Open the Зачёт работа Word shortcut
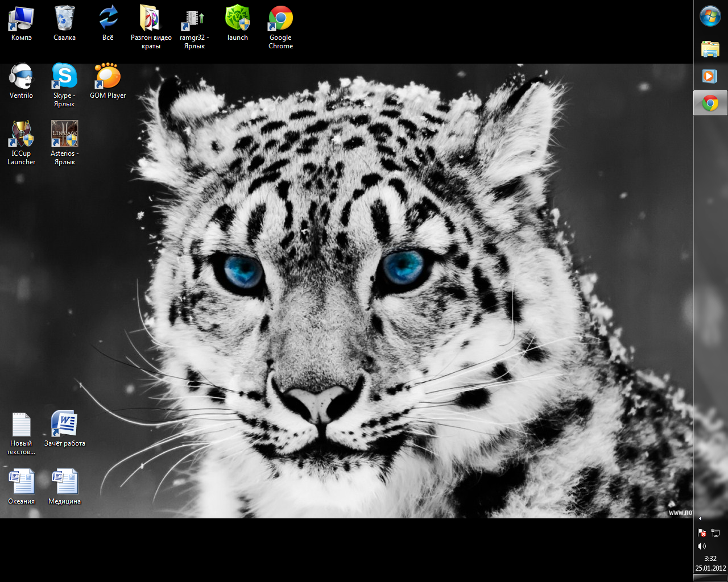728x582 pixels. (64, 424)
